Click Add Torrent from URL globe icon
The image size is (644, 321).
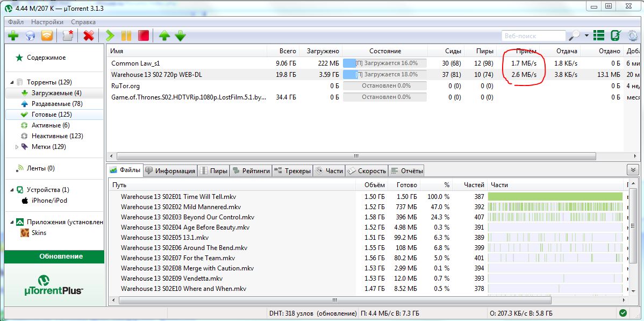point(30,36)
